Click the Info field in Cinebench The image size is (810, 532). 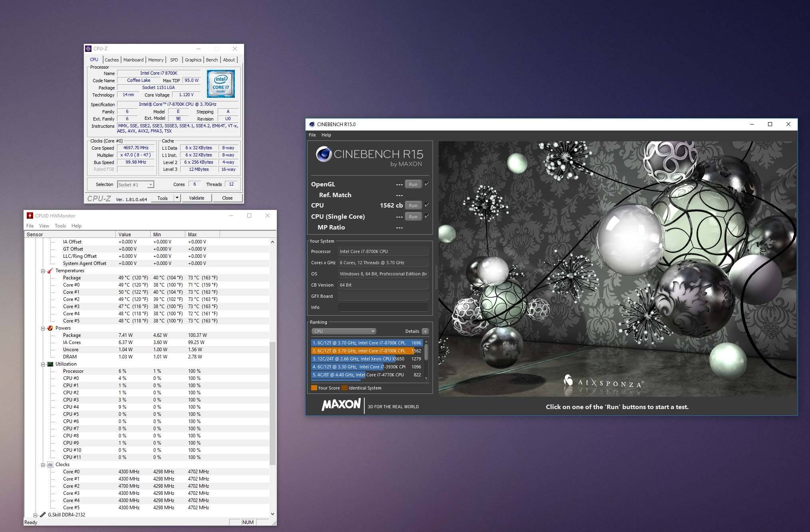[383, 307]
